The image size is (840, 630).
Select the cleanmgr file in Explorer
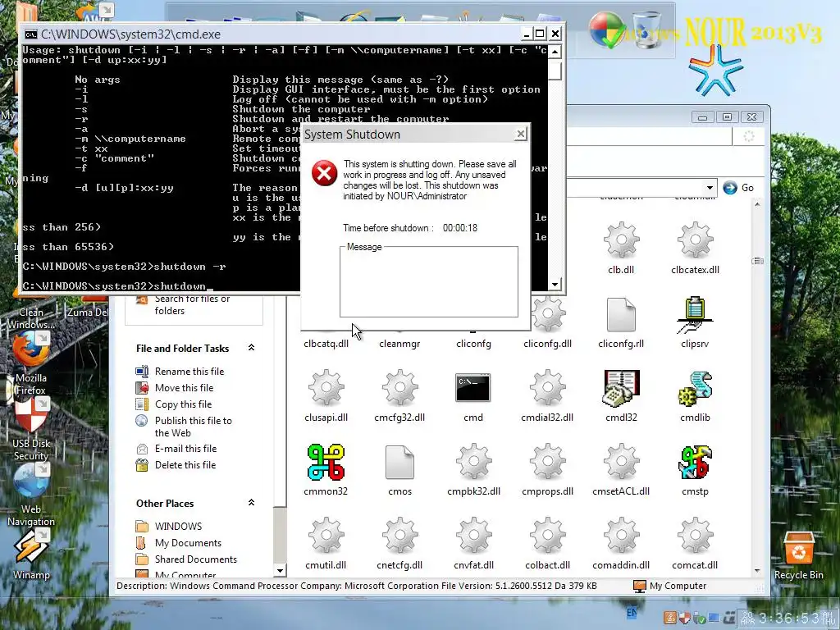(399, 344)
